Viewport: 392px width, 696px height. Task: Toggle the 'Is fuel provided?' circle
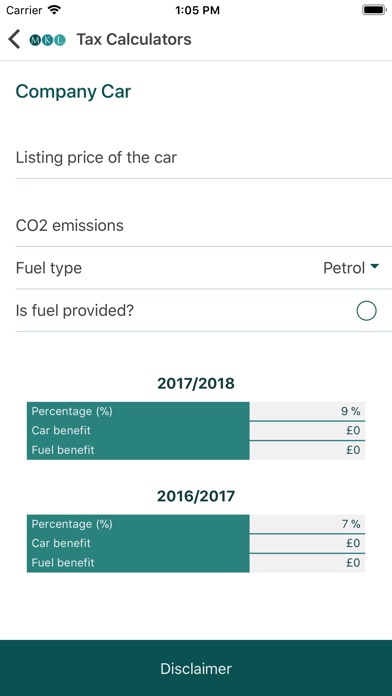[366, 311]
